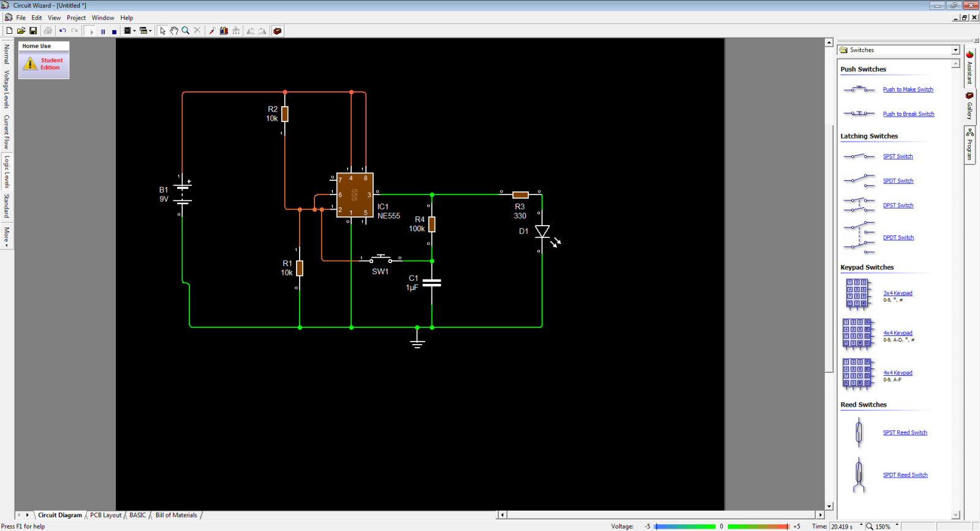Select the LED D1 component
The image size is (980, 531).
tap(542, 232)
